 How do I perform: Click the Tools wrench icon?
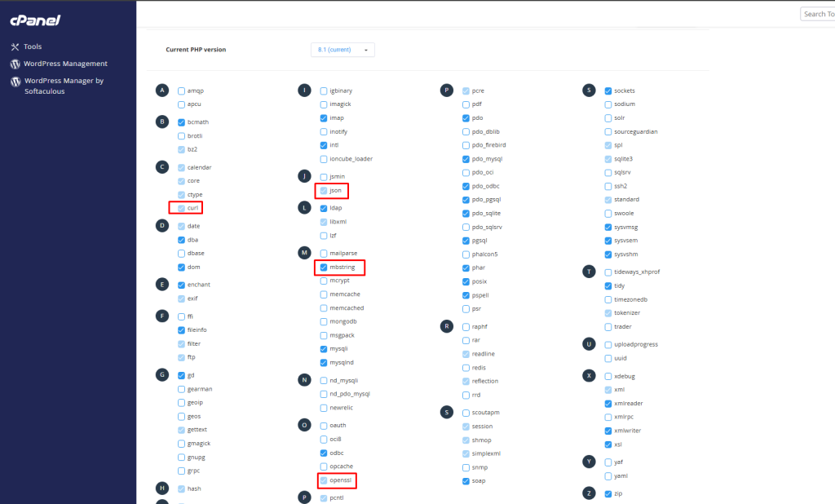[x=15, y=46]
